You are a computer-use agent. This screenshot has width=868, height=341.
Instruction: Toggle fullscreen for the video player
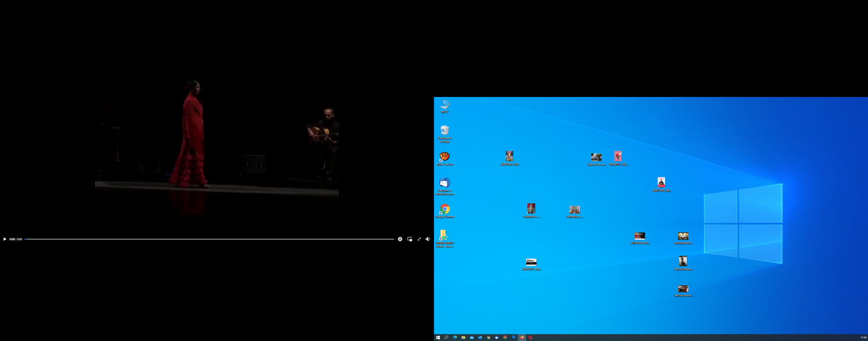coord(419,239)
